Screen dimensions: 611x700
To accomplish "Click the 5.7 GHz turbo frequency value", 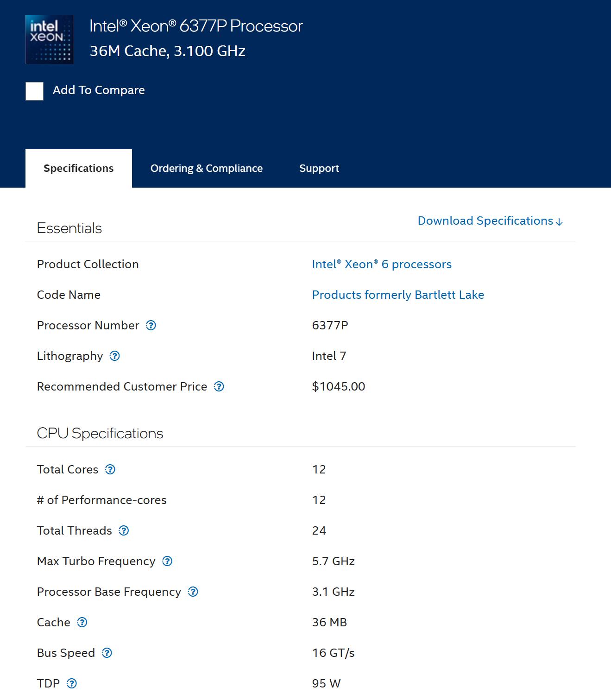I will tap(333, 561).
